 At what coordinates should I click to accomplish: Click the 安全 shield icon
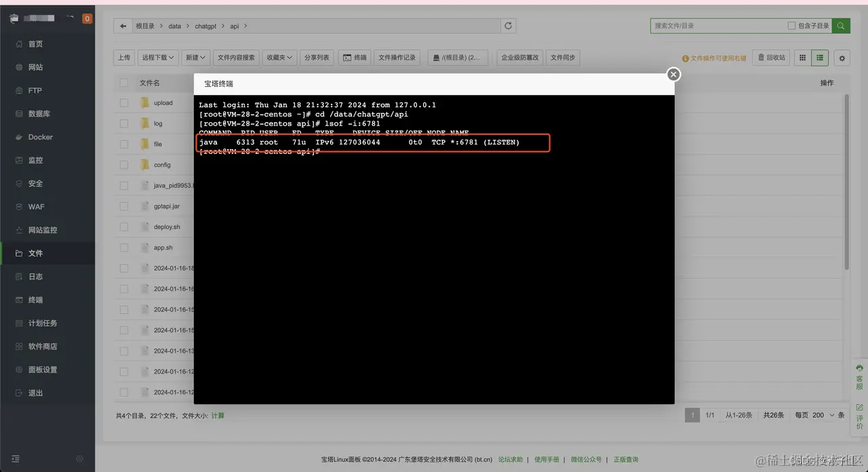20,184
